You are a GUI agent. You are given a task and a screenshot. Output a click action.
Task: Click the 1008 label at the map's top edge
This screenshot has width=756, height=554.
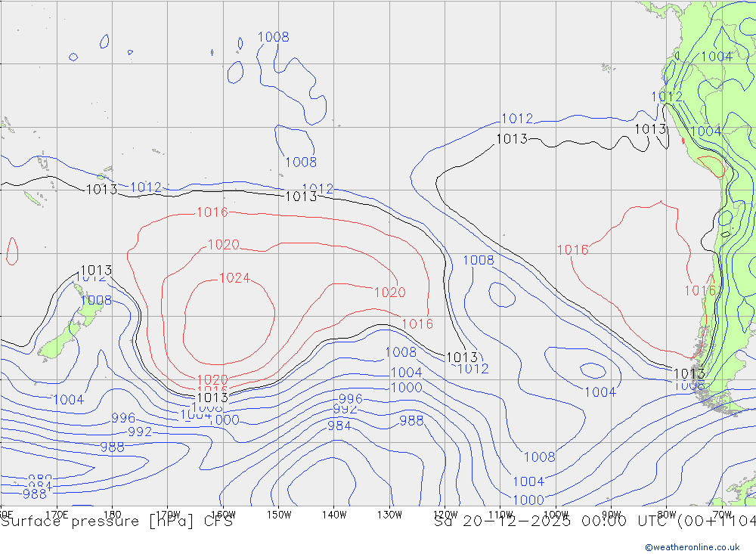coord(274,36)
